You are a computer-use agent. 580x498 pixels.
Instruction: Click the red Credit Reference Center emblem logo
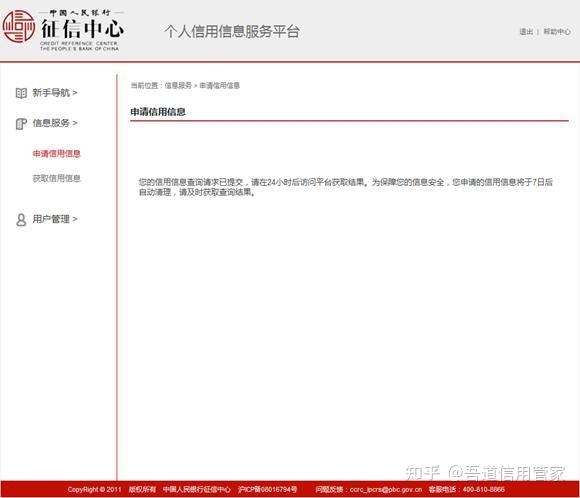[19, 26]
